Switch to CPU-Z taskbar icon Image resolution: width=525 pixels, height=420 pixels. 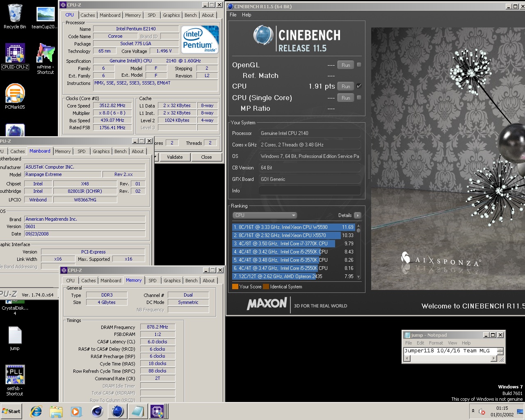point(157,411)
